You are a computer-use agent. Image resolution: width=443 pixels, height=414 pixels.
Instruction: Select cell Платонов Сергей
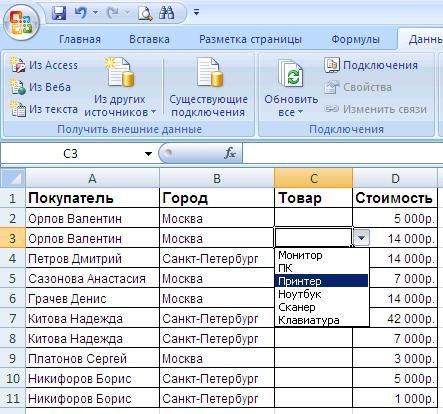93,358
